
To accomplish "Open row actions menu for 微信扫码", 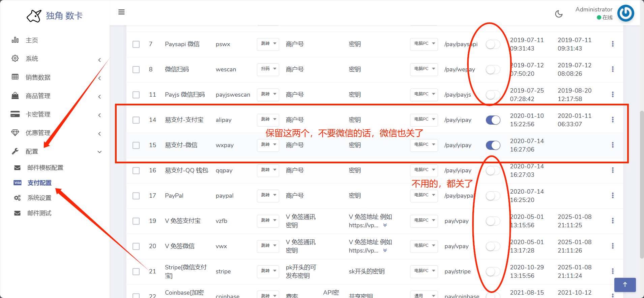I will (x=613, y=69).
